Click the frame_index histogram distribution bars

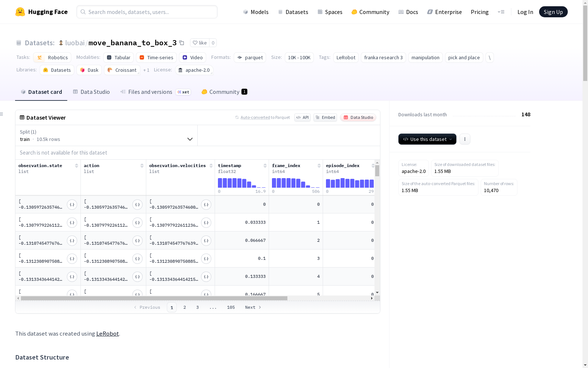click(295, 183)
